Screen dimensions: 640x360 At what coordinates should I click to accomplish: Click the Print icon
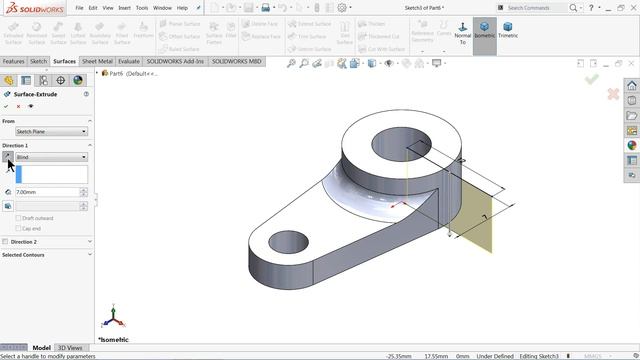pyautogui.click(x=265, y=7)
